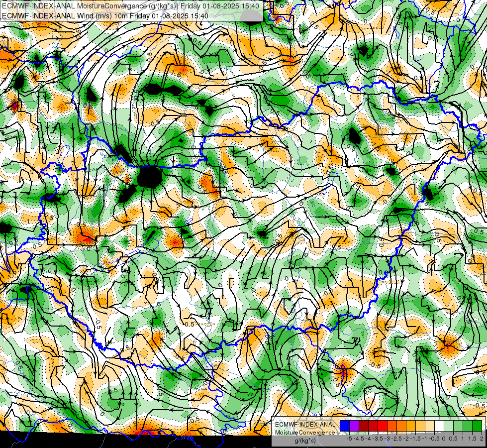
Task: Click the legend's rightmost tick label 2
Action: (482, 439)
